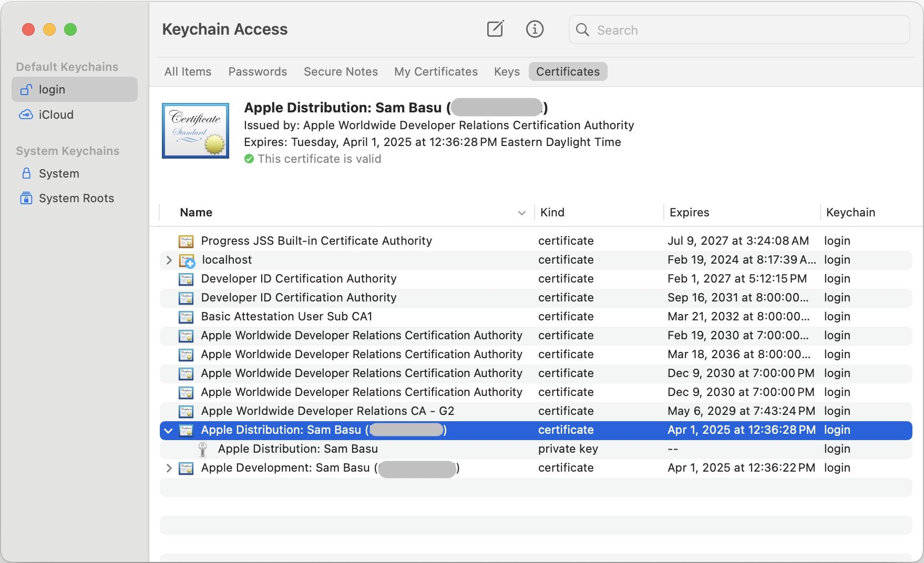Toggle sort order with Name column chevron

(521, 213)
